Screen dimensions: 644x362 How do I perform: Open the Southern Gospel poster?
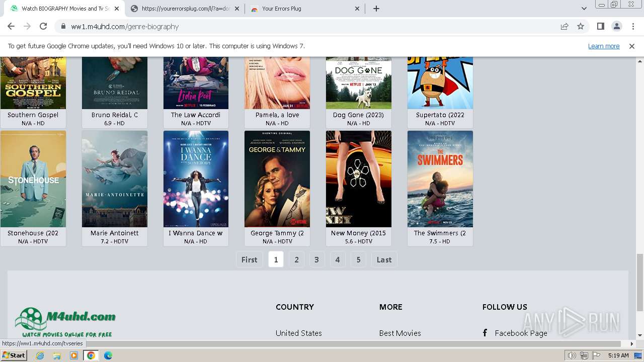33,83
